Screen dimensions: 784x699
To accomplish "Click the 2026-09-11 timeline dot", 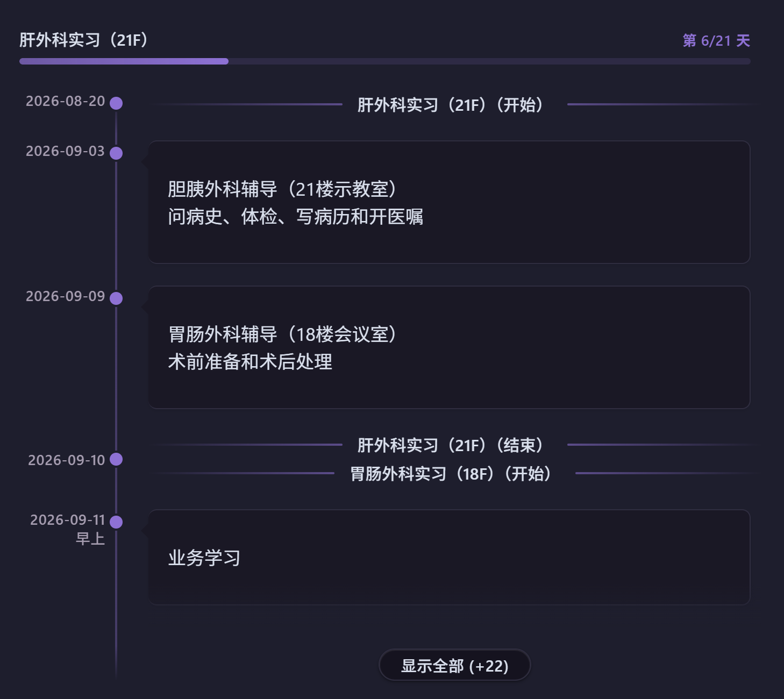I will pyautogui.click(x=116, y=522).
